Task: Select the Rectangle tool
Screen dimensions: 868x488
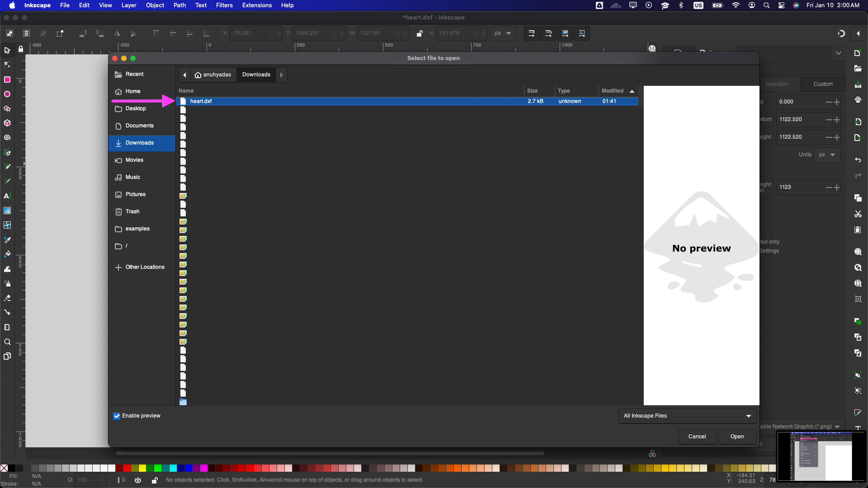Action: 7,80
